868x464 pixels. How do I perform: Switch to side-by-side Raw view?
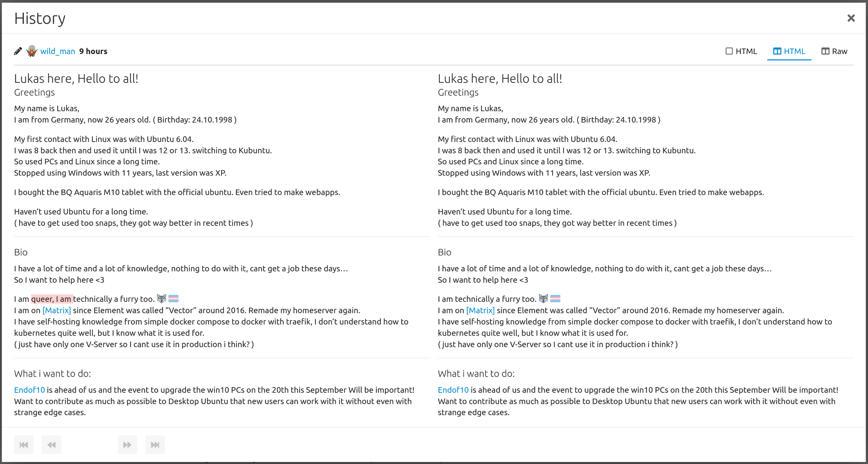coord(834,51)
